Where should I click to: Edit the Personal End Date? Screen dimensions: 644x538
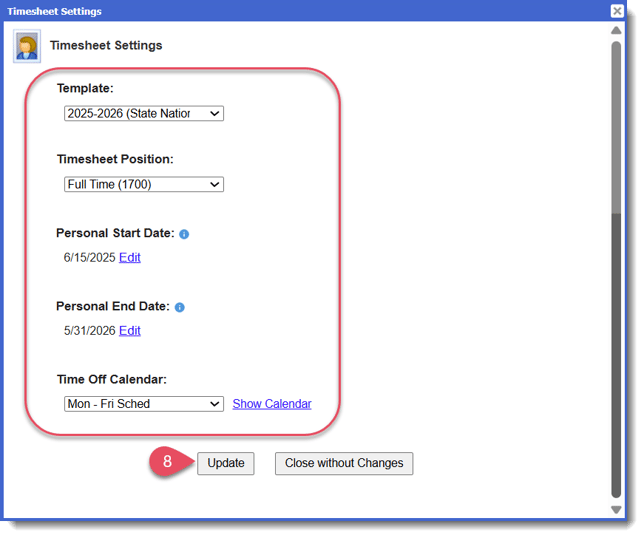pyautogui.click(x=130, y=331)
